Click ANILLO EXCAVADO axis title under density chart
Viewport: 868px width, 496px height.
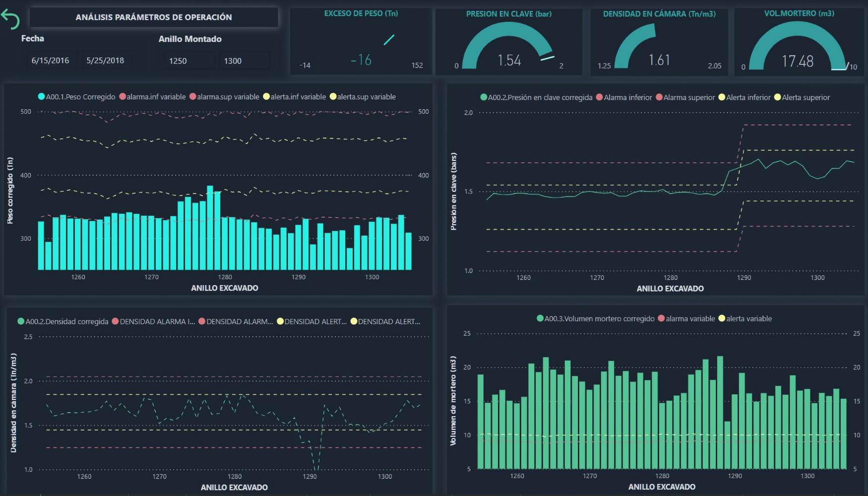(x=234, y=487)
